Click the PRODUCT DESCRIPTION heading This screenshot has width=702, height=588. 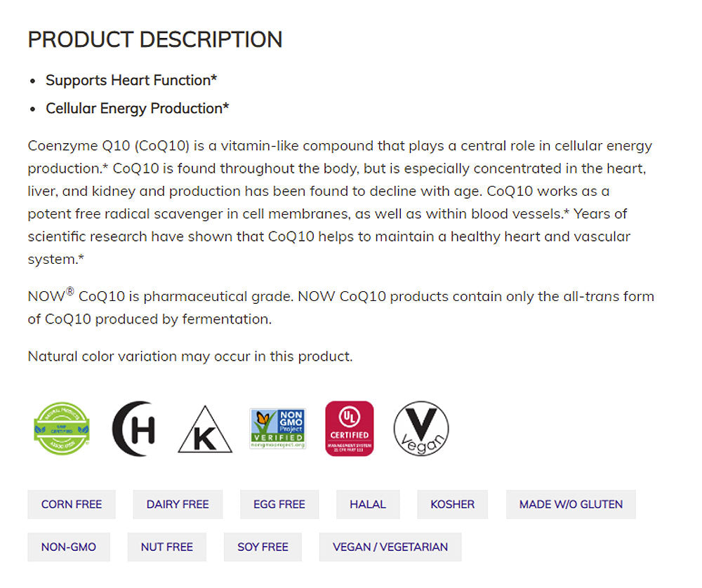point(155,39)
